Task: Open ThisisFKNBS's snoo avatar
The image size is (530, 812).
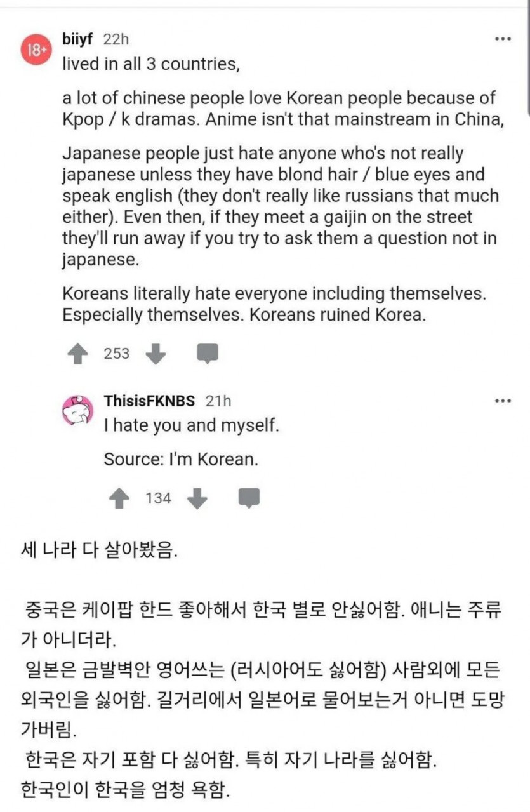Action: (77, 413)
